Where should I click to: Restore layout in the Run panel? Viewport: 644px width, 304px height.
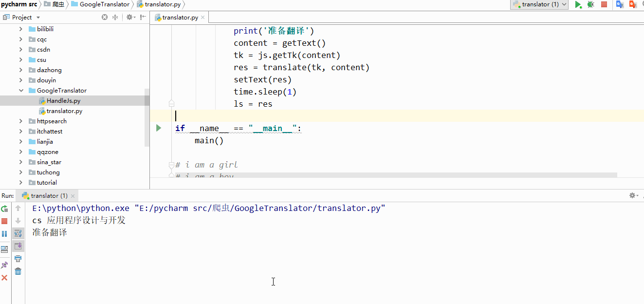coord(4,249)
